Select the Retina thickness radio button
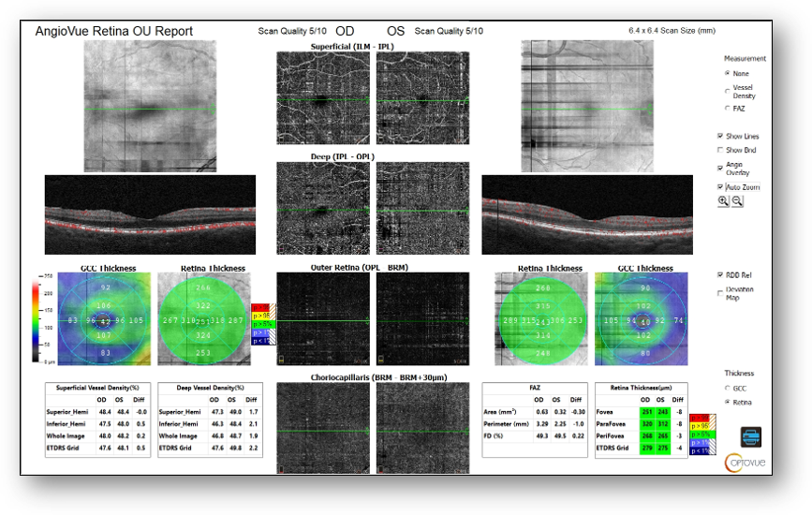The image size is (812, 515). coord(729,403)
